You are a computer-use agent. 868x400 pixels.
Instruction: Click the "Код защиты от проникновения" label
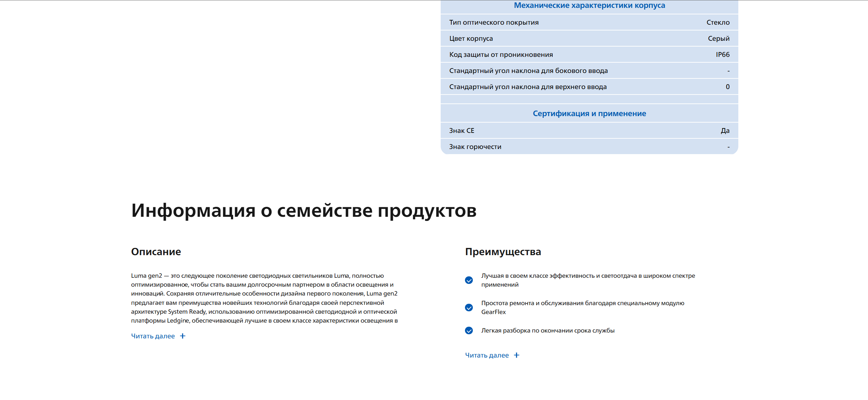[x=501, y=54]
